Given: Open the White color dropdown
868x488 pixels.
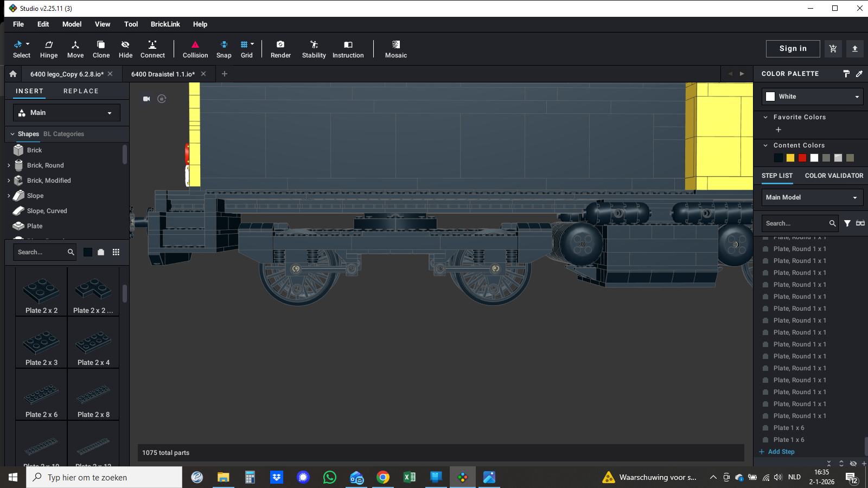Looking at the screenshot, I should [812, 97].
